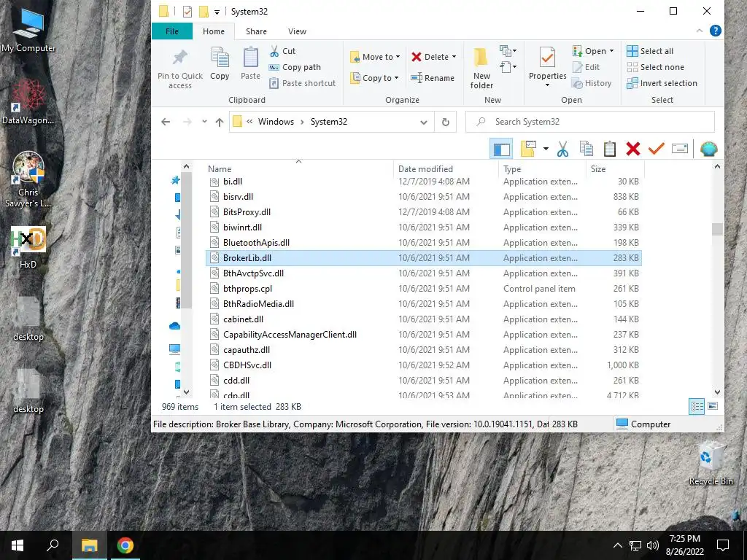Click the Windows breadcrumb in the address bar
This screenshot has height=560, width=747.
(276, 122)
